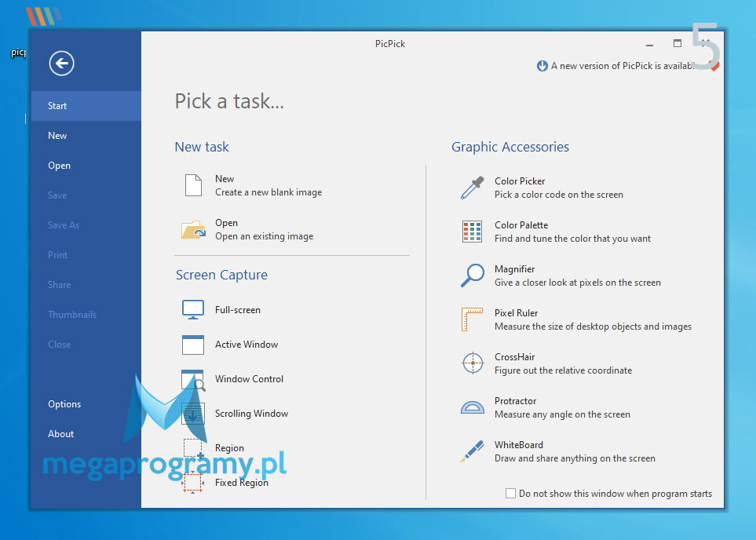Viewport: 756px width, 540px height.
Task: Select Start in the sidebar menu
Action: [86, 106]
